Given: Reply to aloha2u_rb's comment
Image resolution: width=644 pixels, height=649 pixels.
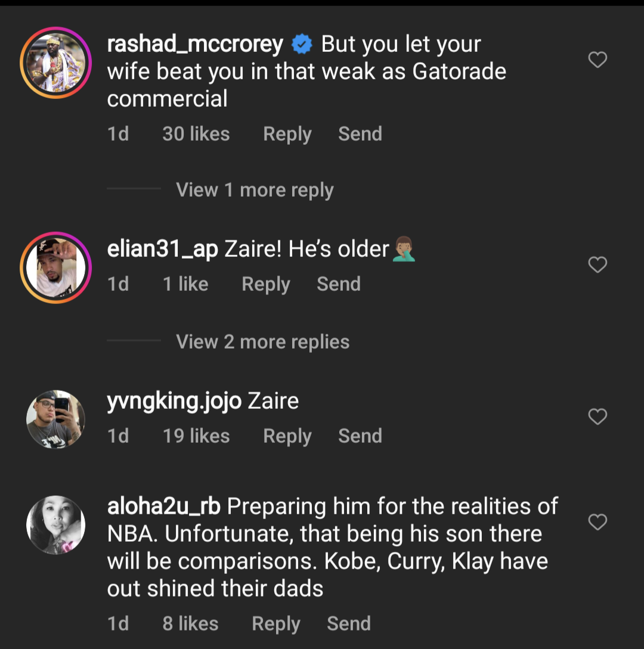Looking at the screenshot, I should click(275, 623).
